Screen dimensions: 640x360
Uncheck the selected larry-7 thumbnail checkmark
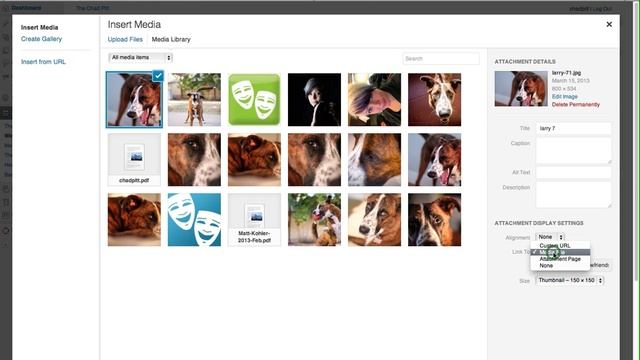coord(158,76)
